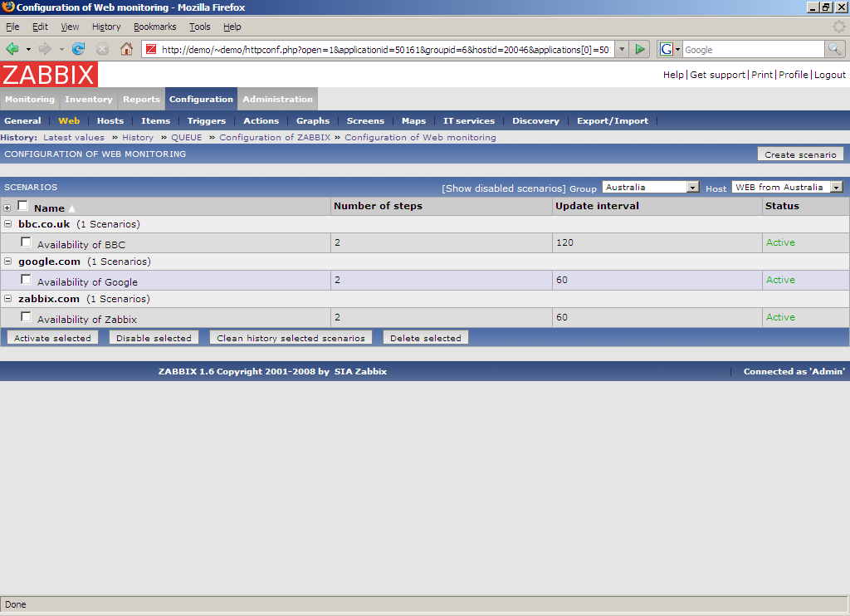
Task: Click the ZABBIX logo
Action: (x=49, y=74)
